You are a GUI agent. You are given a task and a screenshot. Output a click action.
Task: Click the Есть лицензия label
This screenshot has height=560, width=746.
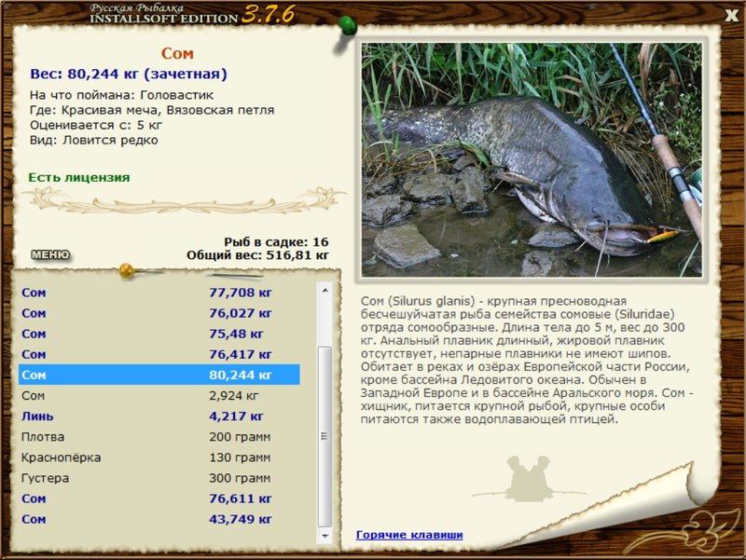pos(79,178)
